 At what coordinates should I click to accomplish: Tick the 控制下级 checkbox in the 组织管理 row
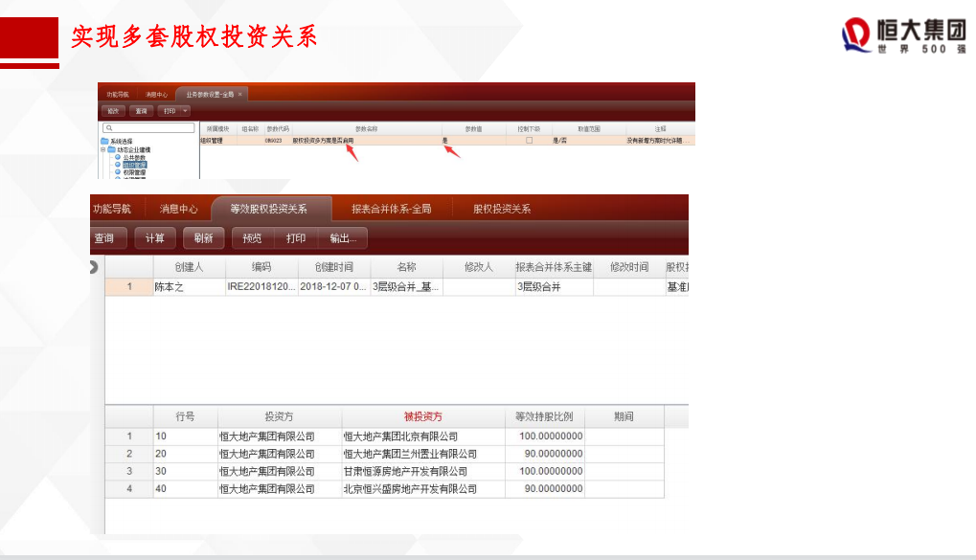(x=529, y=141)
